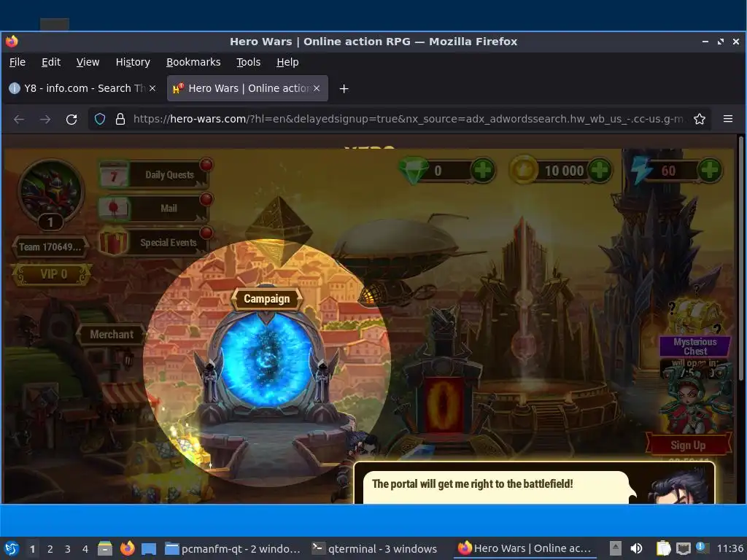This screenshot has height=560, width=747.
Task: Click the green plus next to emeralds
Action: pos(483,171)
